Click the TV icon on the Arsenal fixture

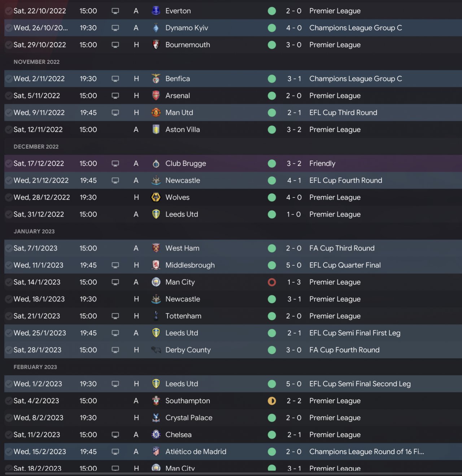tap(115, 96)
